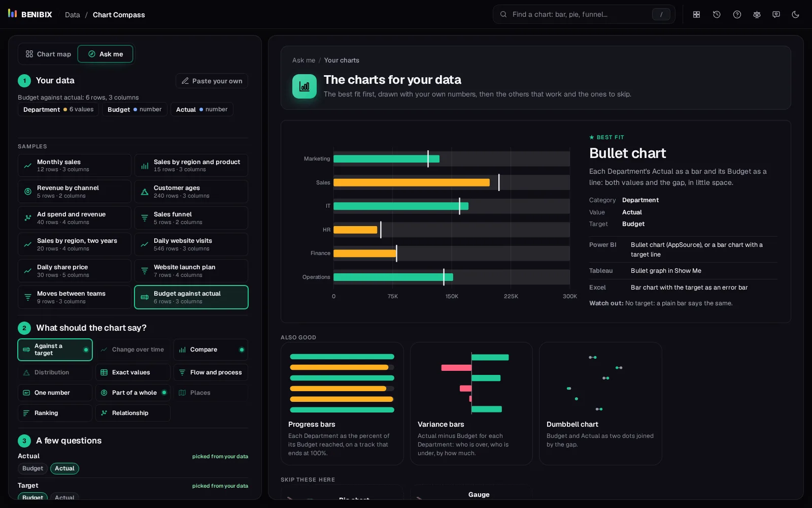This screenshot has width=812, height=508.
Task: Choose Compare intent
Action: [x=211, y=350]
